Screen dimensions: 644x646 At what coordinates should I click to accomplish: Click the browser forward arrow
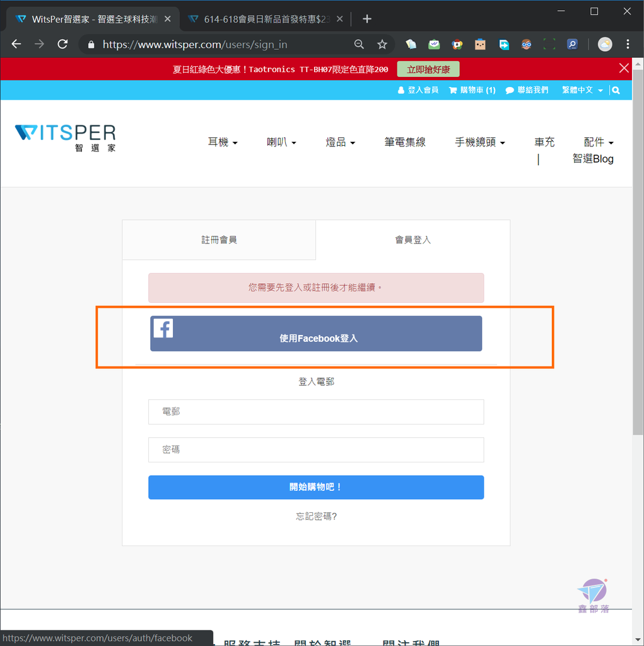click(x=39, y=44)
